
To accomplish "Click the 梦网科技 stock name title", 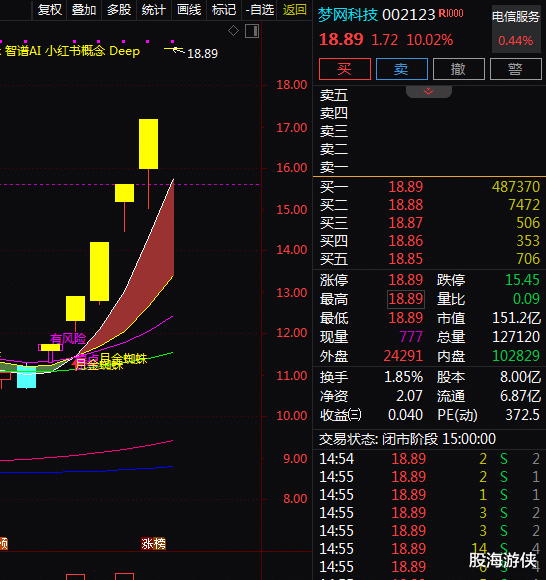I will tap(348, 15).
